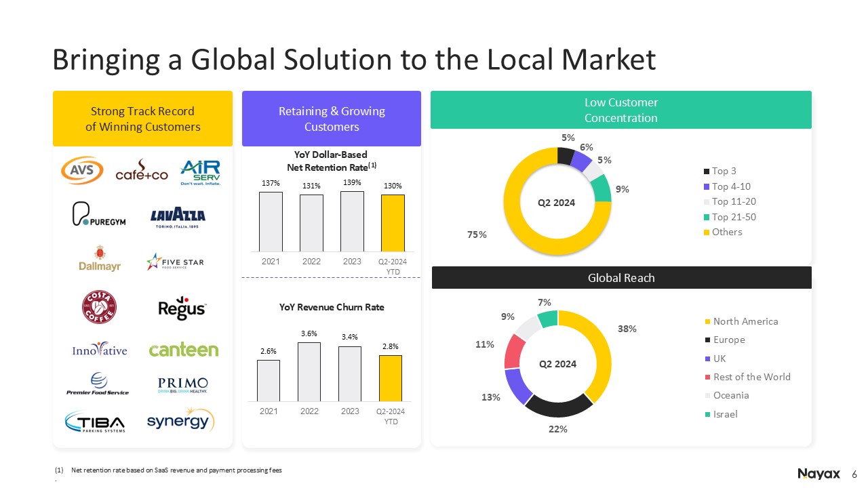Click the cafe+co logo
868x488 pixels.
[142, 171]
